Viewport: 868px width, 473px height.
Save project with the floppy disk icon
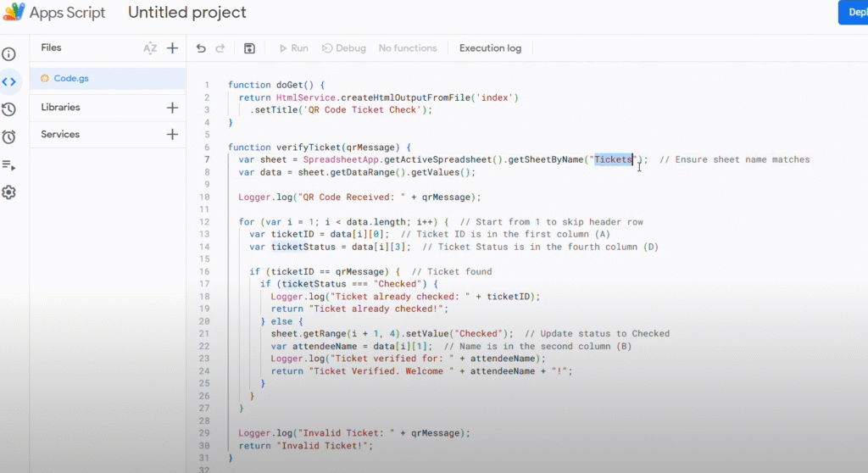(x=249, y=48)
